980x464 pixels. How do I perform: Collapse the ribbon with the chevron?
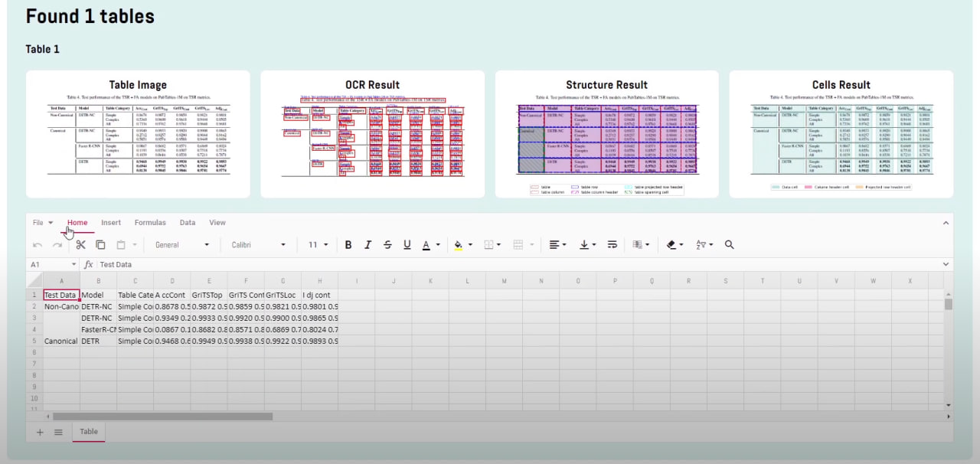pyautogui.click(x=946, y=223)
